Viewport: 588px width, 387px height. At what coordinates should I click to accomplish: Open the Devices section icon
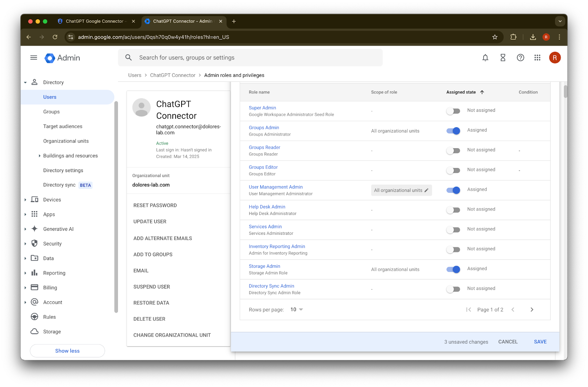click(35, 200)
